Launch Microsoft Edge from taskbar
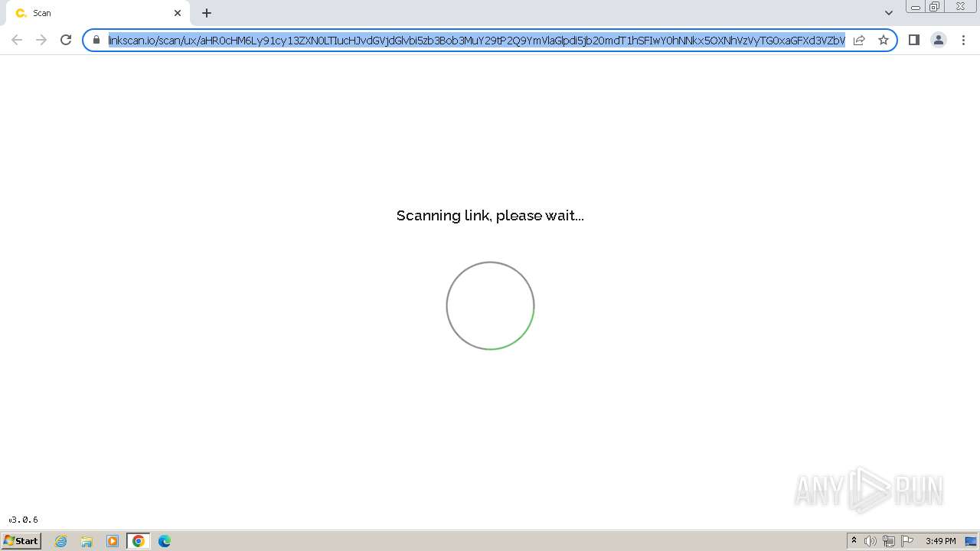The width and height of the screenshot is (980, 551). 165,541
